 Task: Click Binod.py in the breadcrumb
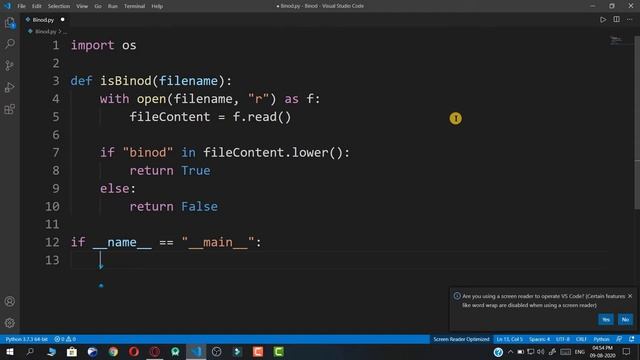pyautogui.click(x=45, y=31)
